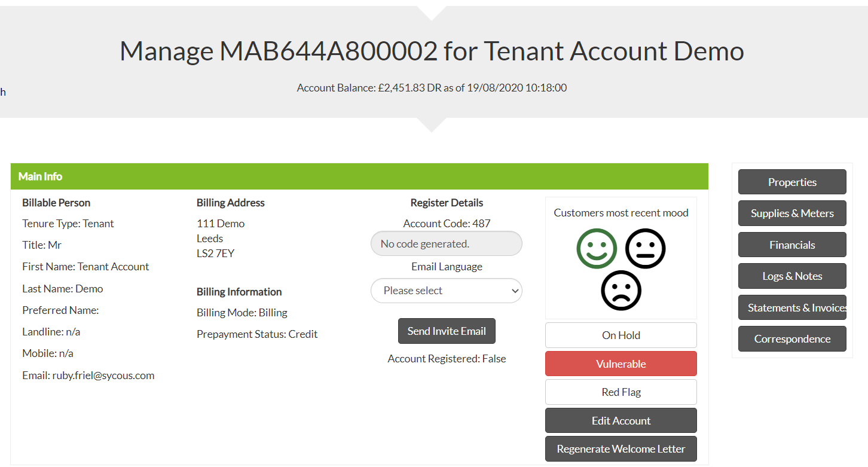Open the Correspondence section
Viewport: 868px width, 467px height.
click(x=791, y=339)
